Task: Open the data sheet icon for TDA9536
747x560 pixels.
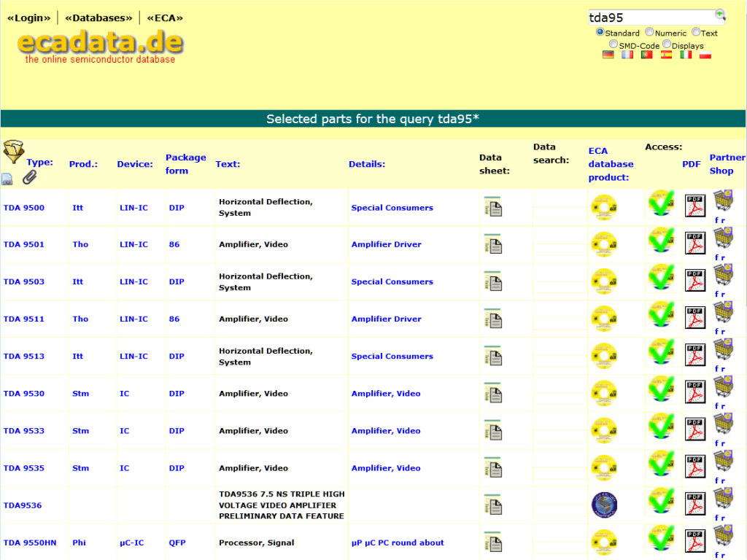Action: [493, 505]
